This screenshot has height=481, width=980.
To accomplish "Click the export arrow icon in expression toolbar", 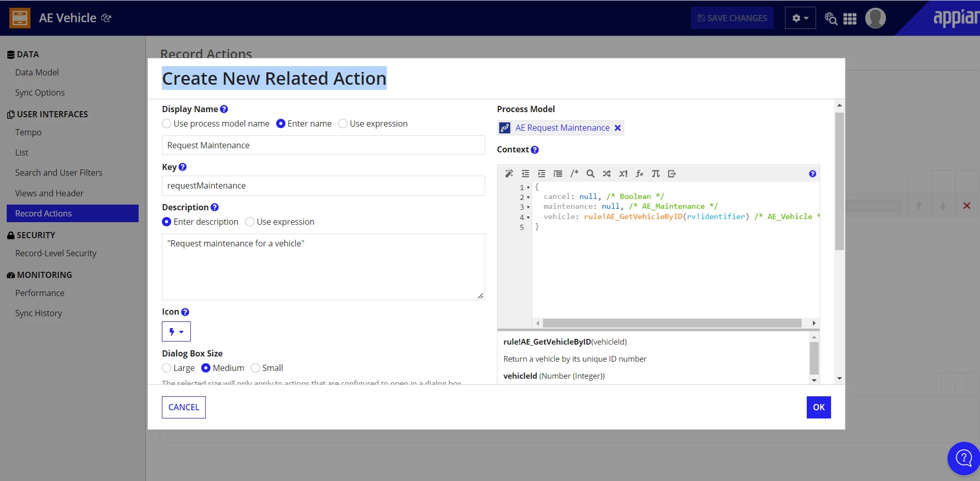I will tap(672, 174).
